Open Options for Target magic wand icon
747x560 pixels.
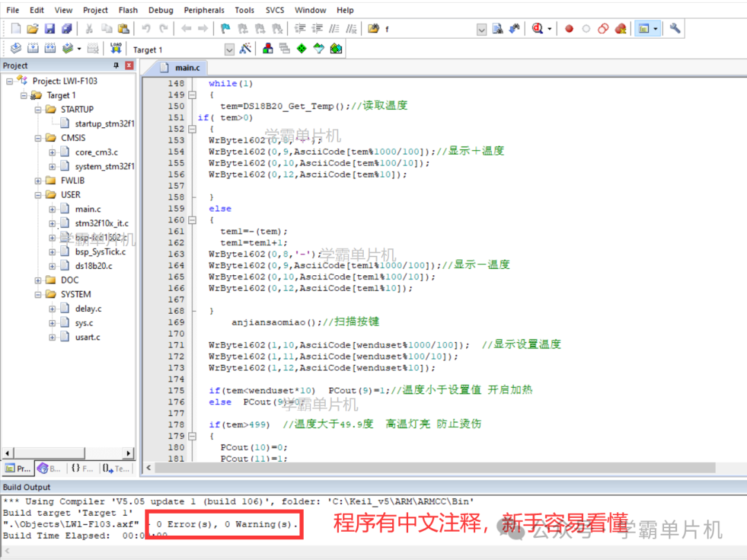(x=246, y=48)
